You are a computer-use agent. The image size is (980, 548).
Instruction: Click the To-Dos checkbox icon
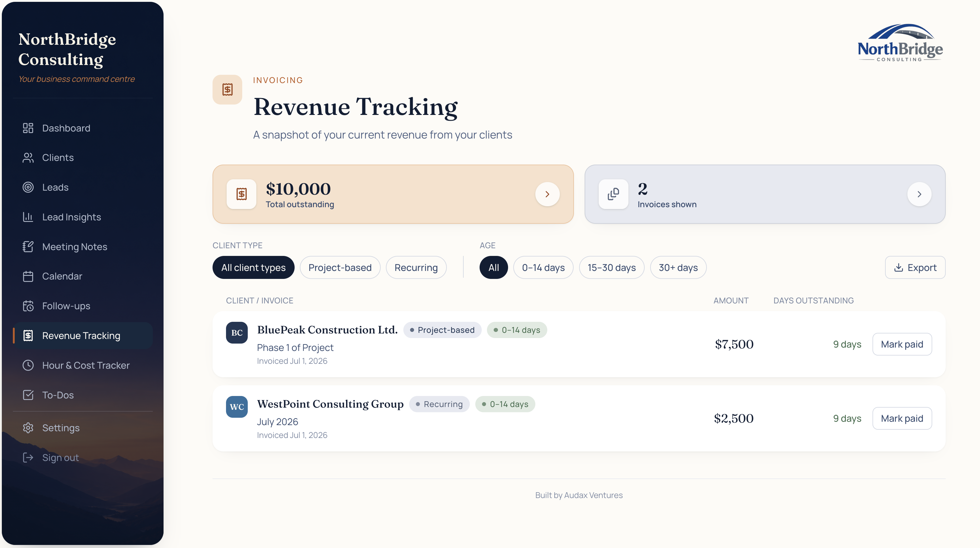[28, 395]
